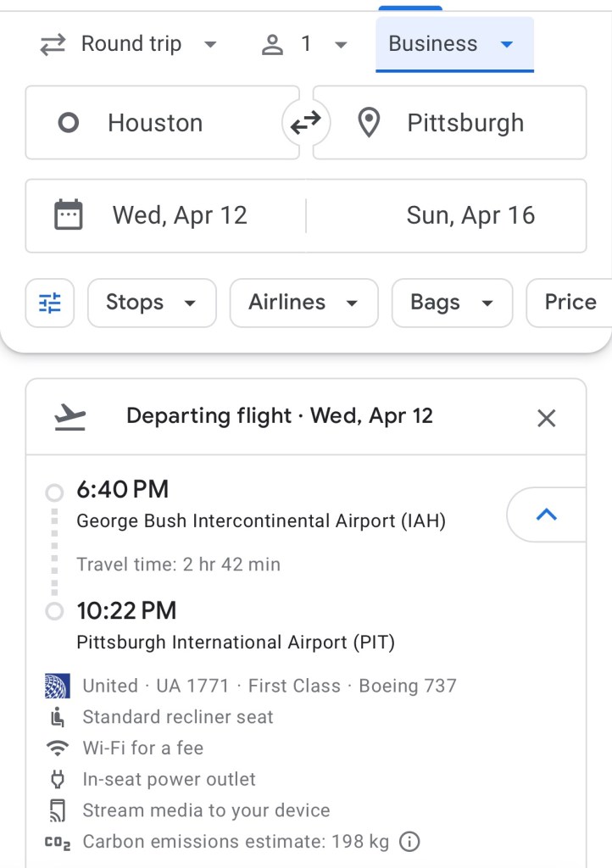The image size is (612, 868).
Task: Open the Bags filter
Action: pyautogui.click(x=452, y=303)
